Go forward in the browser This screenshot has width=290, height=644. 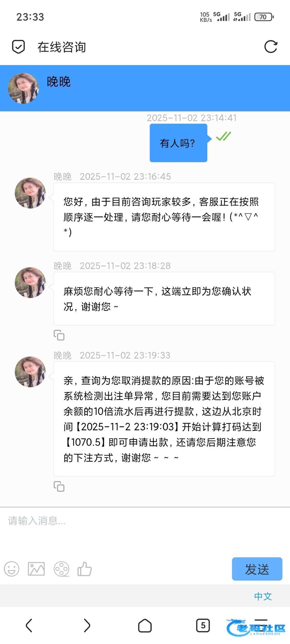tap(87, 625)
